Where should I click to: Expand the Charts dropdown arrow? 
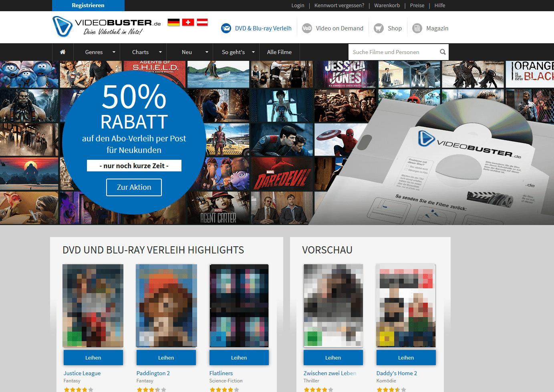[160, 52]
